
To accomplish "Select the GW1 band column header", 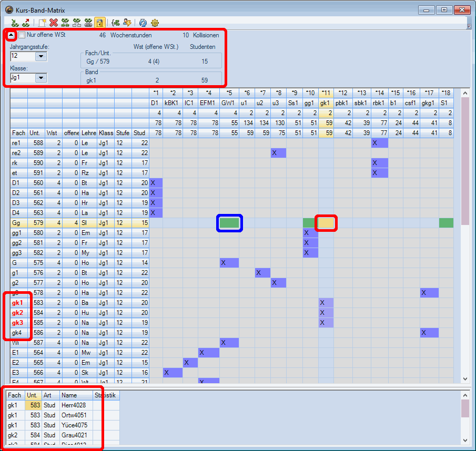I will click(228, 103).
